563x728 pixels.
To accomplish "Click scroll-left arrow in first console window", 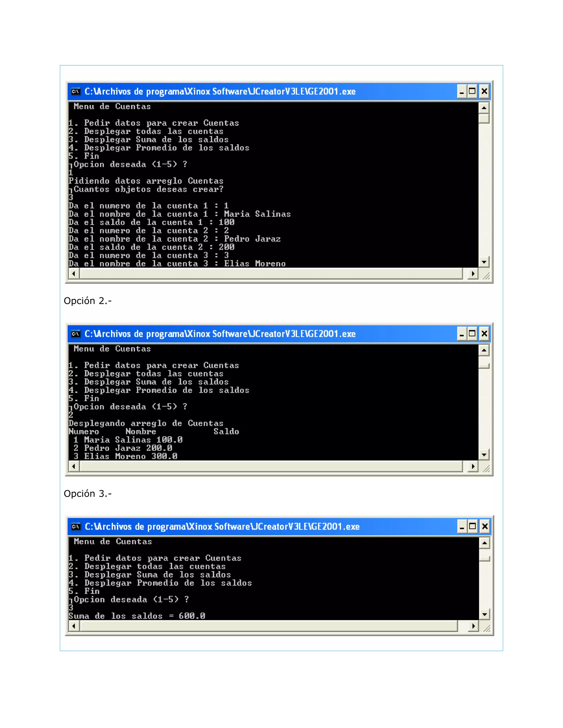I will pos(74,274).
